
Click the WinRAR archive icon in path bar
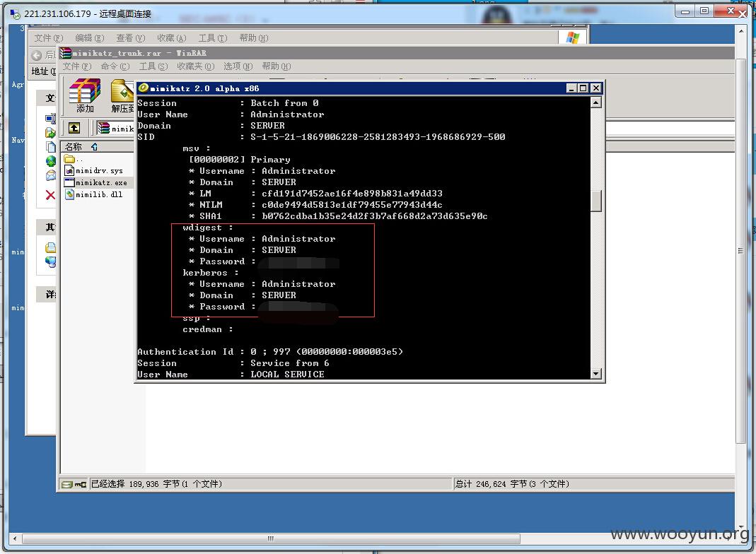[x=104, y=128]
